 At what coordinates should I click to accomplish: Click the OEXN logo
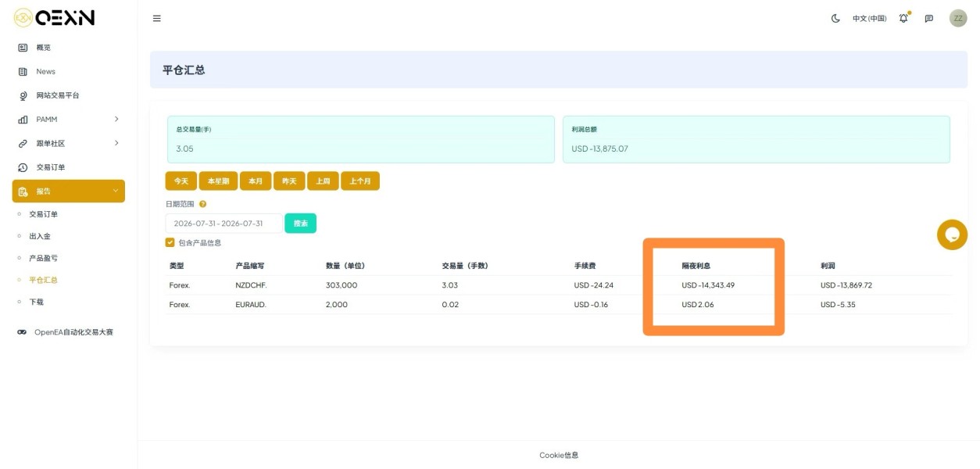54,17
